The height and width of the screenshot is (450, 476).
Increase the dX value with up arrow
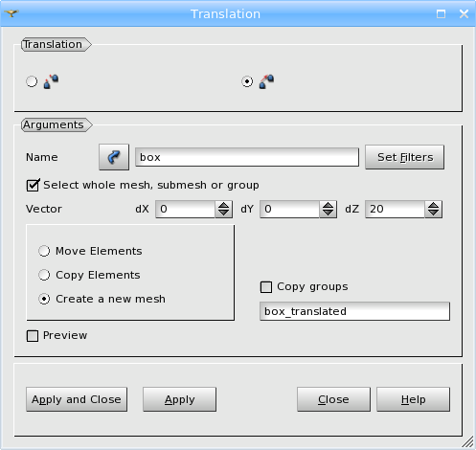223,205
